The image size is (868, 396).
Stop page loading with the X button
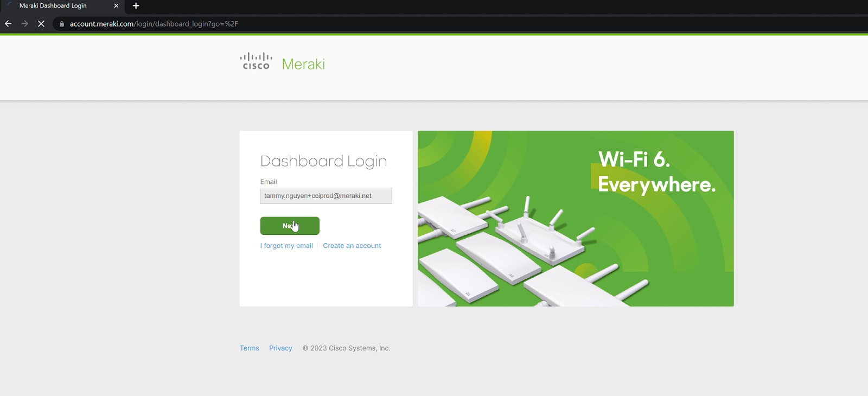click(x=41, y=24)
